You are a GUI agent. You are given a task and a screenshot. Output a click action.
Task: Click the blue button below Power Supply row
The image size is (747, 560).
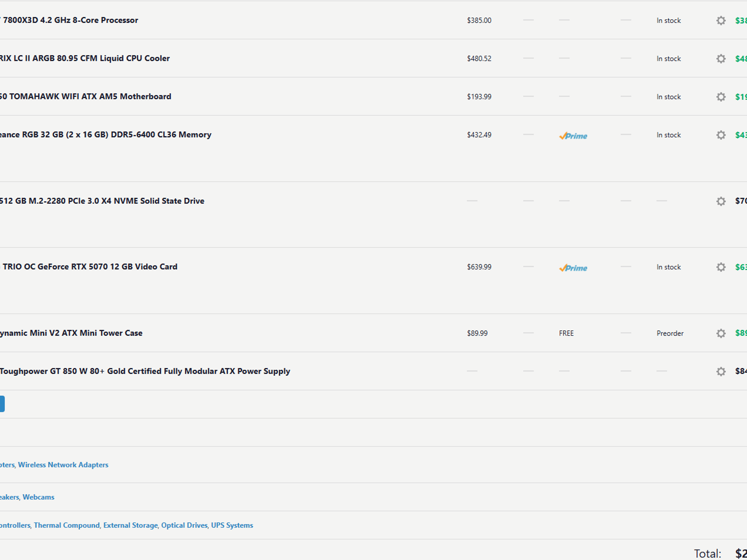(2, 404)
